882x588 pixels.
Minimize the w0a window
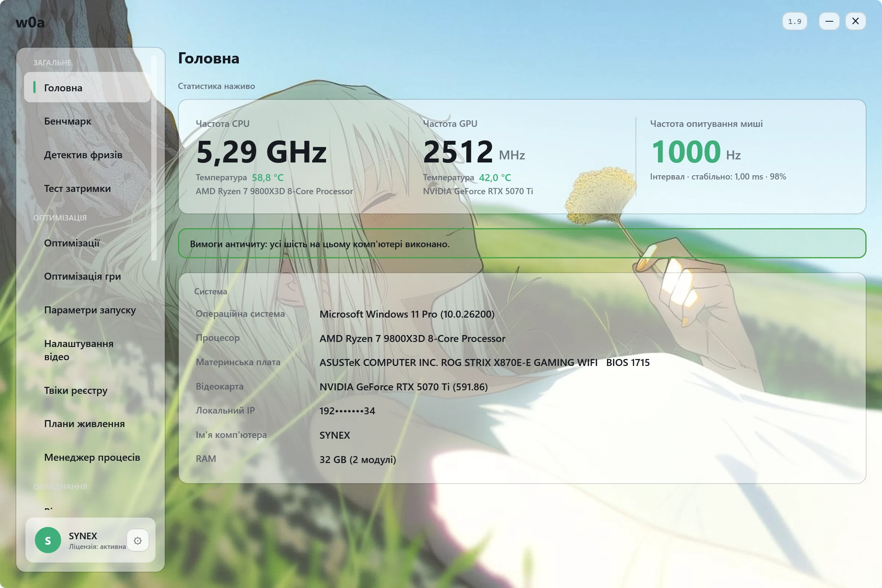click(829, 21)
